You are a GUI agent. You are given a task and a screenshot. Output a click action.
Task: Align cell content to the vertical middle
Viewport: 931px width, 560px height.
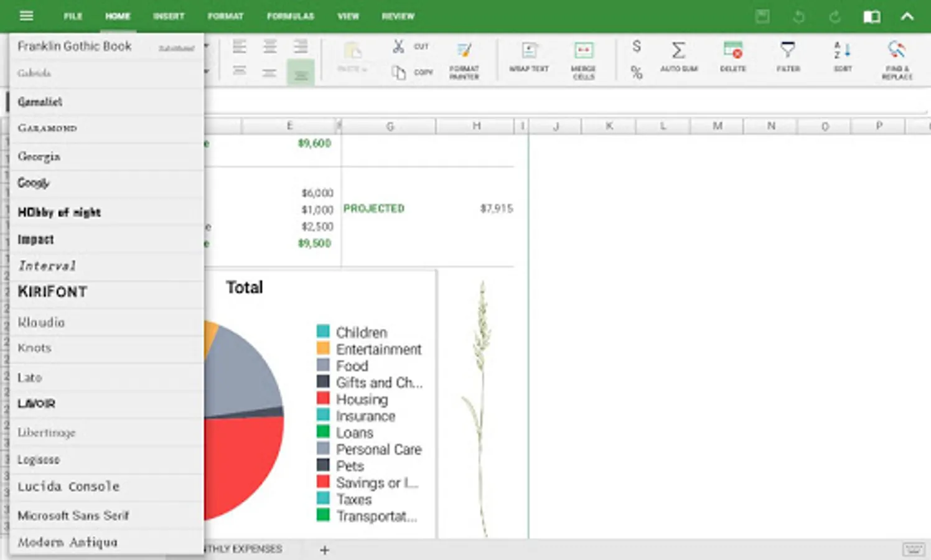point(269,73)
